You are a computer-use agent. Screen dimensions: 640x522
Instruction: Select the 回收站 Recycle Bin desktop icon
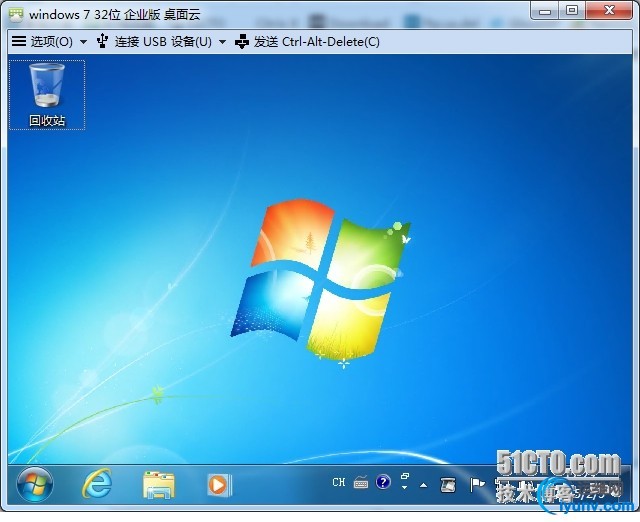pos(47,95)
